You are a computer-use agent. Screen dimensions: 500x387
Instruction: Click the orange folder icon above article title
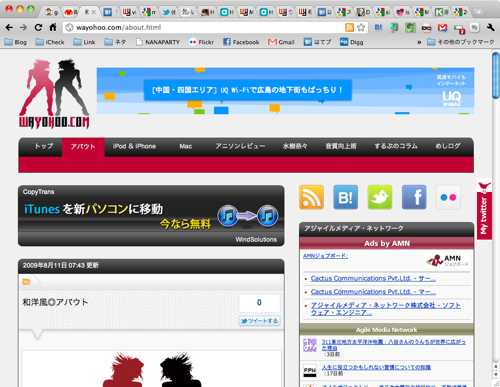point(26,282)
